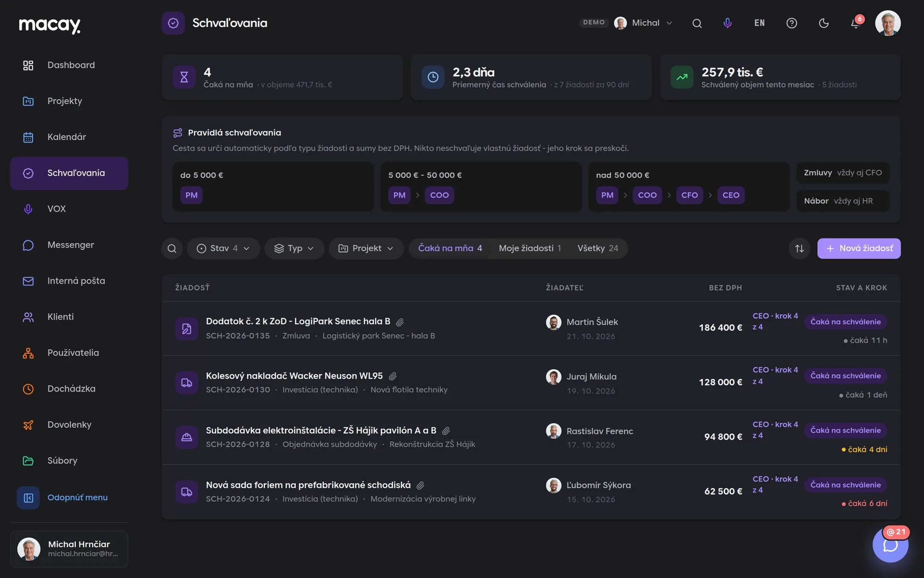The width and height of the screenshot is (924, 578).
Task: Click the clock icon on the Priemerný čas schválenia card
Action: (433, 77)
